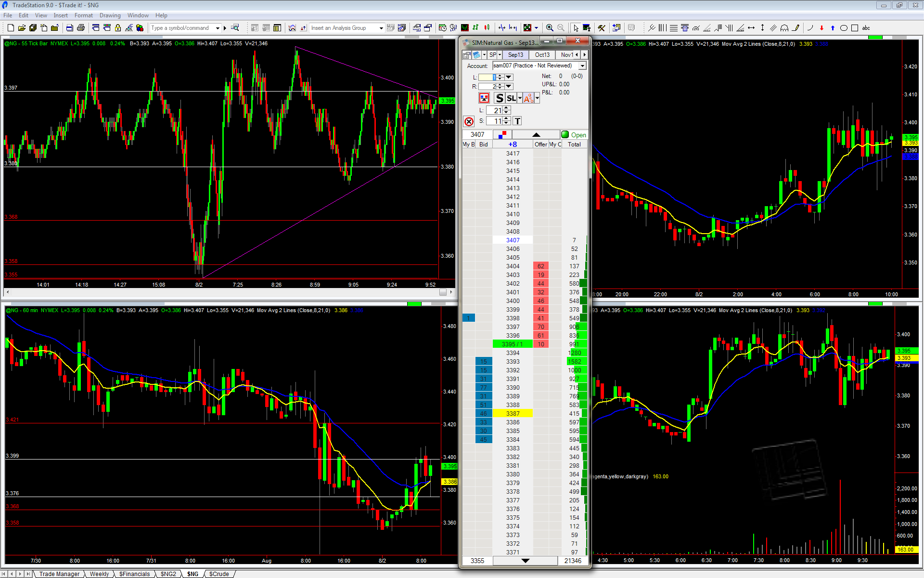Select the blue up arrow drawing tool

[833, 28]
